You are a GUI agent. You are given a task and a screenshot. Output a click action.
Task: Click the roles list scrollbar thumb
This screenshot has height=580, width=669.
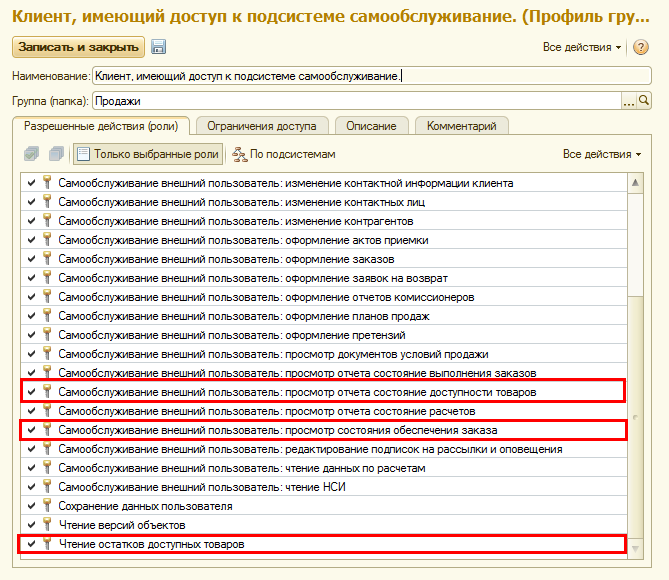635,417
